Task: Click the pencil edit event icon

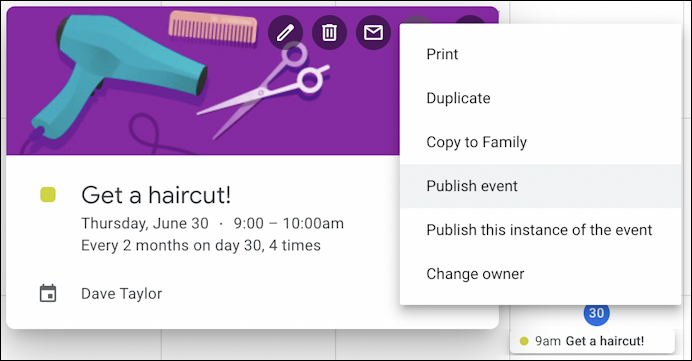Action: coord(285,33)
